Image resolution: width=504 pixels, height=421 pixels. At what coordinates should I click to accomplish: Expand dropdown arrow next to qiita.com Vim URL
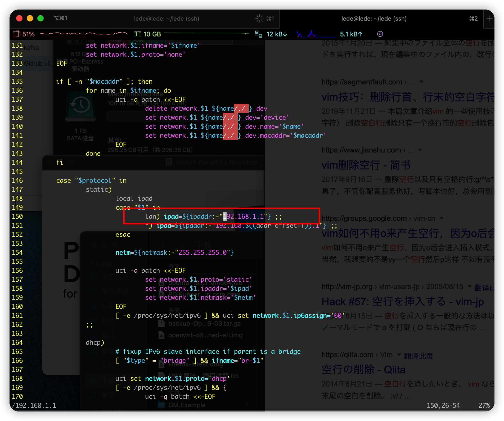point(399,355)
